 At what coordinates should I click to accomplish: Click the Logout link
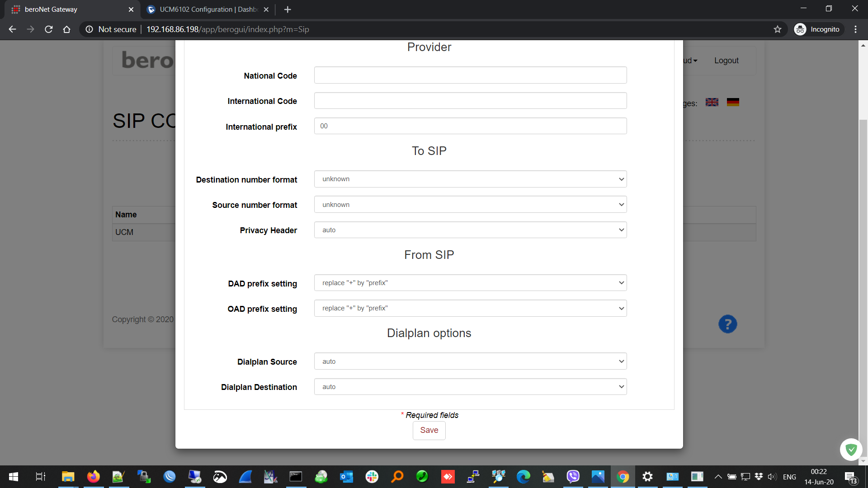coord(726,61)
